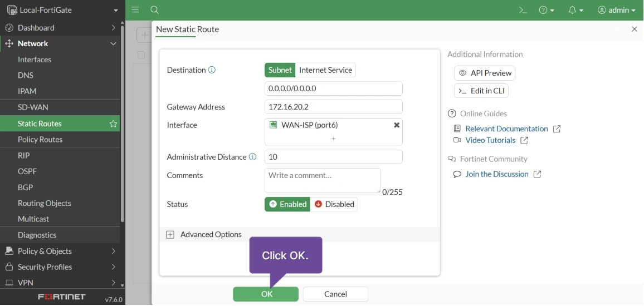This screenshot has height=306, width=644.
Task: Open the admin user menu
Action: (617, 10)
